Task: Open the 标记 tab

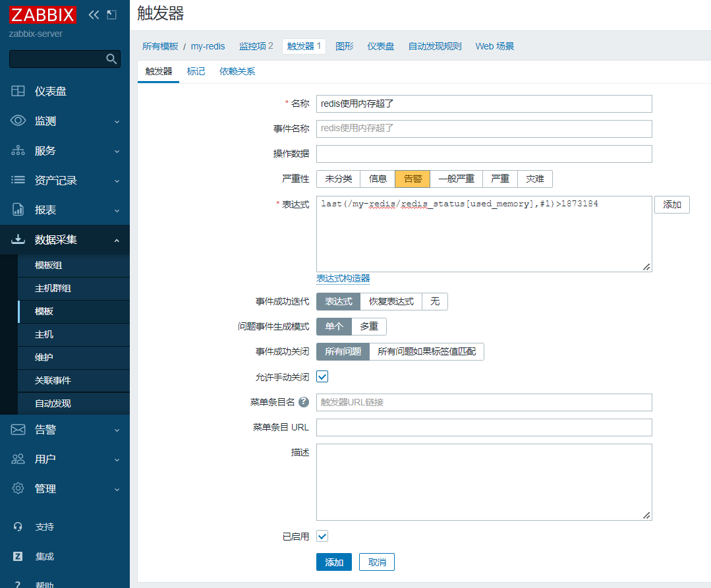Action: (x=196, y=71)
